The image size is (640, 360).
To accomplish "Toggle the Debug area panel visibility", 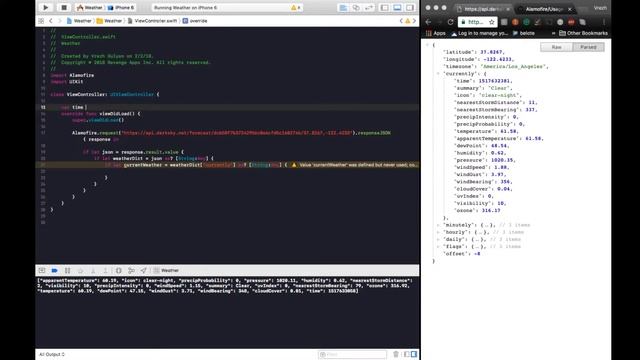I will 397,7.
